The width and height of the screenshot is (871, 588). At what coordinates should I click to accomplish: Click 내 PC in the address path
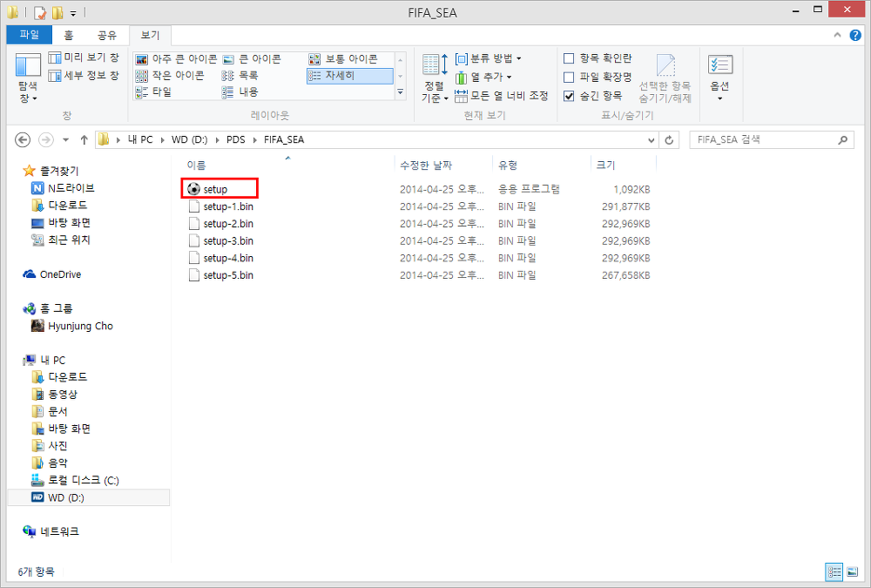(140, 139)
